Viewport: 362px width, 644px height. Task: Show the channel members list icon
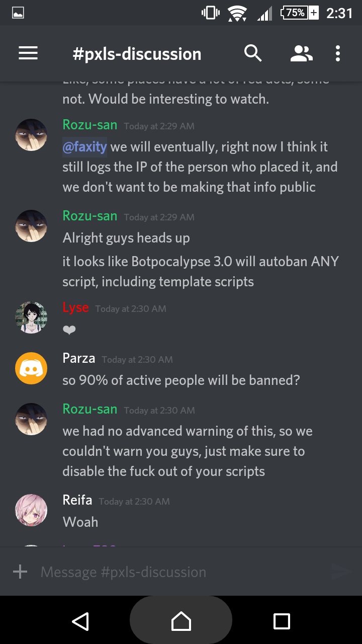click(x=302, y=53)
